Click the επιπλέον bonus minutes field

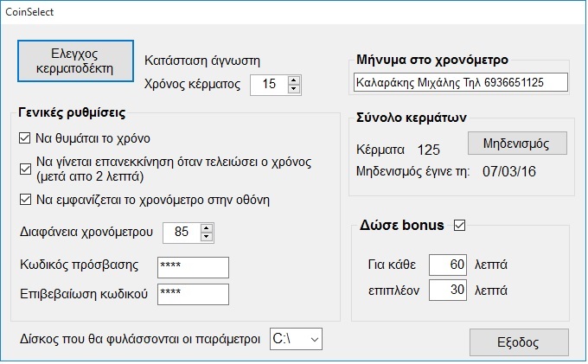click(x=447, y=291)
